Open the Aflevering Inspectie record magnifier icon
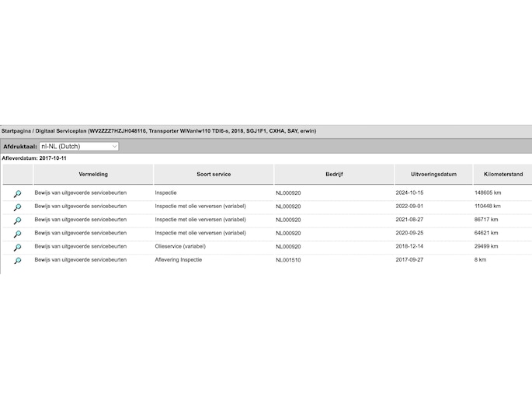 point(17,261)
